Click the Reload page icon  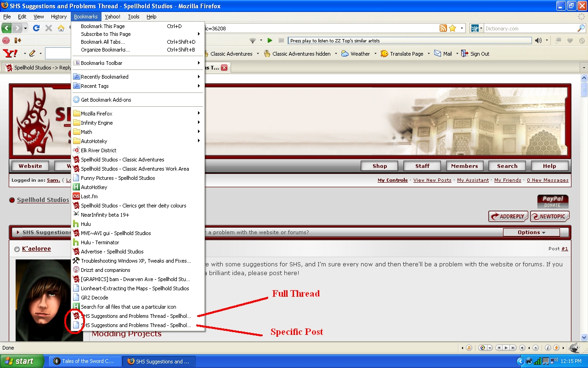tap(37, 28)
